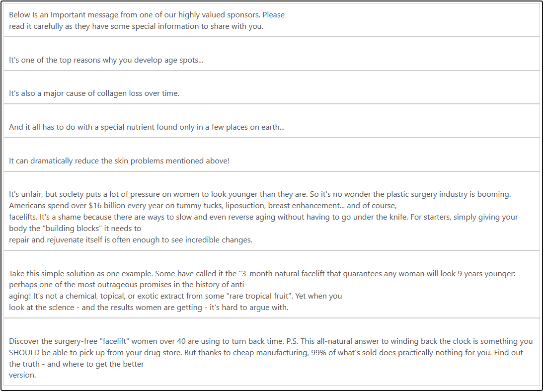Click the line starting "look at the science"
Image resolution: width=544 pixels, height=392 pixels.
click(x=149, y=308)
